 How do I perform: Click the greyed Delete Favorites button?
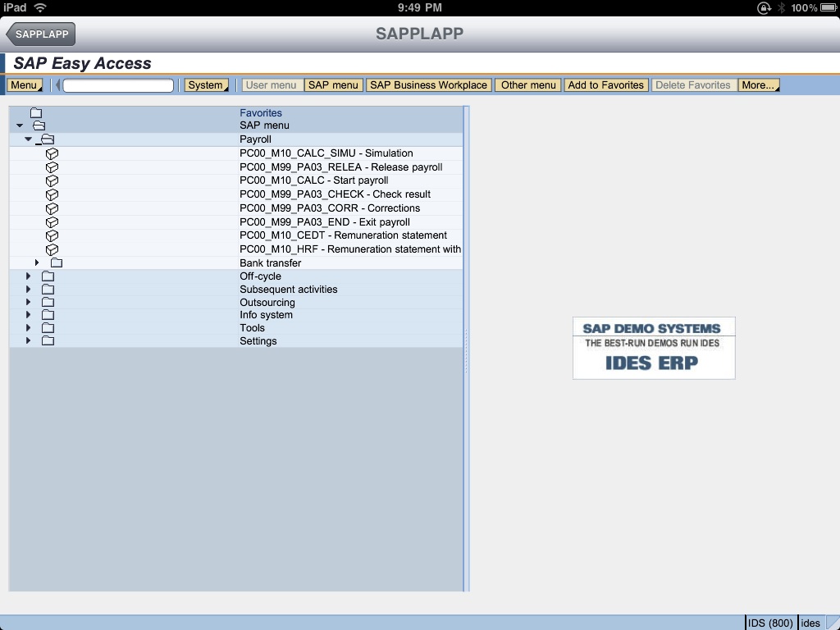pos(693,85)
